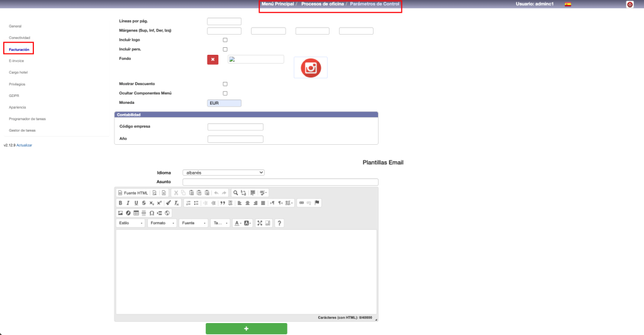Apply italic formatting in the editor toolbar

coord(128,203)
